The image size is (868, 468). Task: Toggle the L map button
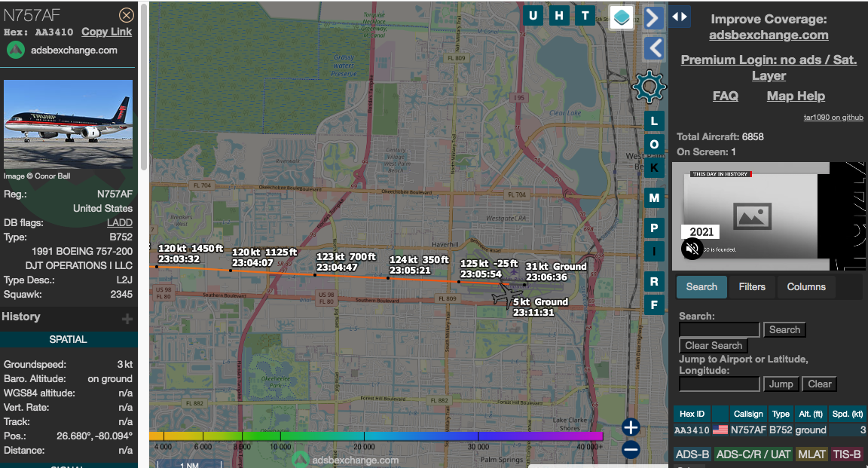[654, 121]
